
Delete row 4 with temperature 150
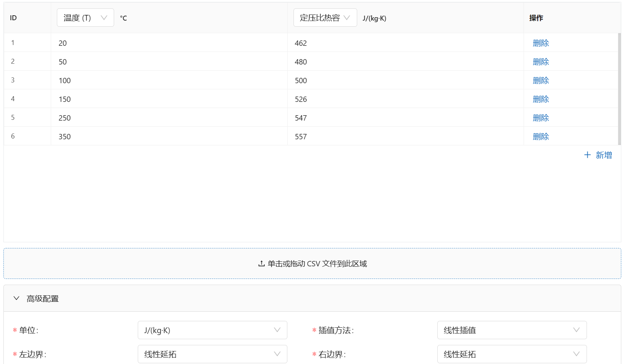(x=541, y=99)
